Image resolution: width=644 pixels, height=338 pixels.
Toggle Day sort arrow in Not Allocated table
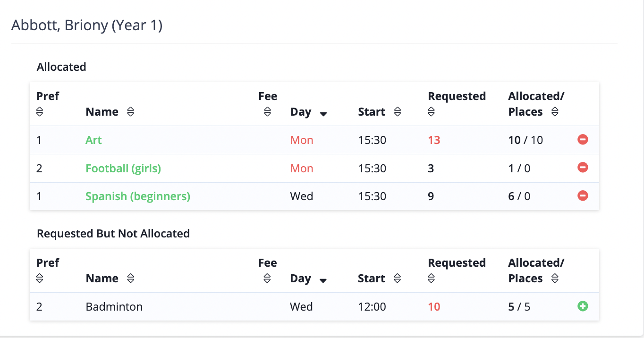tap(323, 280)
